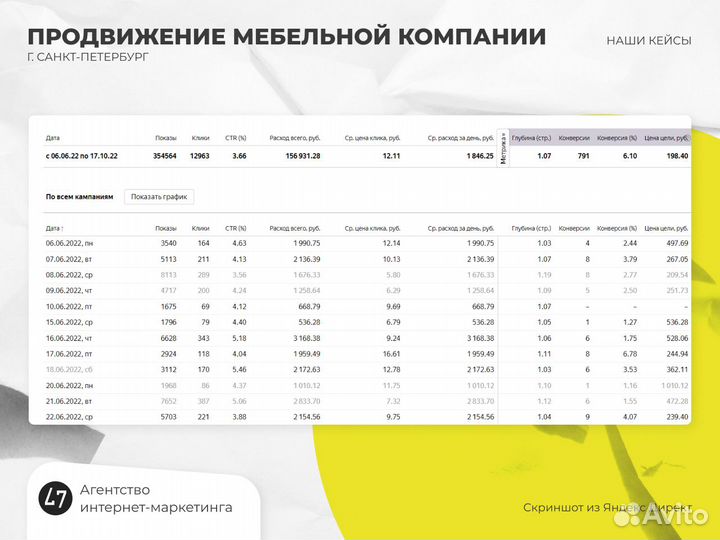This screenshot has height=540, width=720.
Task: Select row date '21.06.2022, вт'
Action: coord(69,401)
